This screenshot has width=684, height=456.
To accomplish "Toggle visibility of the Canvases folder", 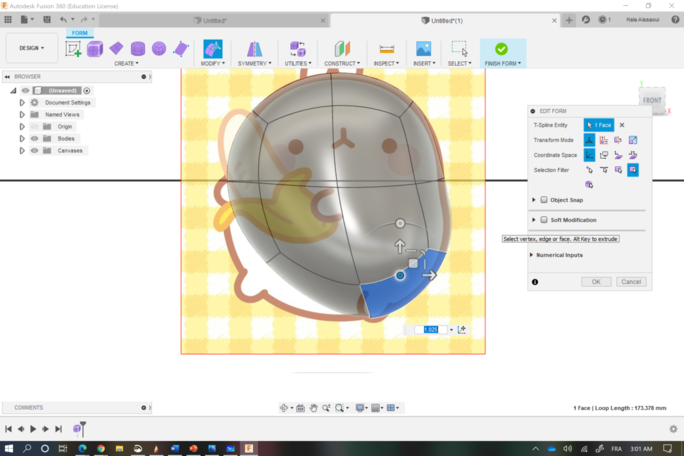I will (34, 151).
